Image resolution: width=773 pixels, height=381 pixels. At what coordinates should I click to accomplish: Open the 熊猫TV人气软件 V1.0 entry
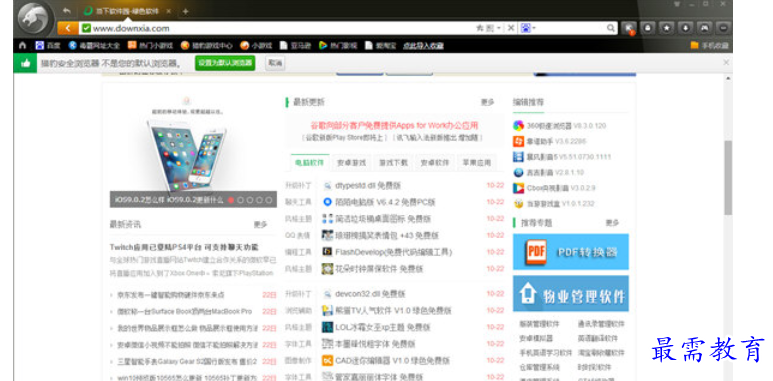pyautogui.click(x=393, y=311)
